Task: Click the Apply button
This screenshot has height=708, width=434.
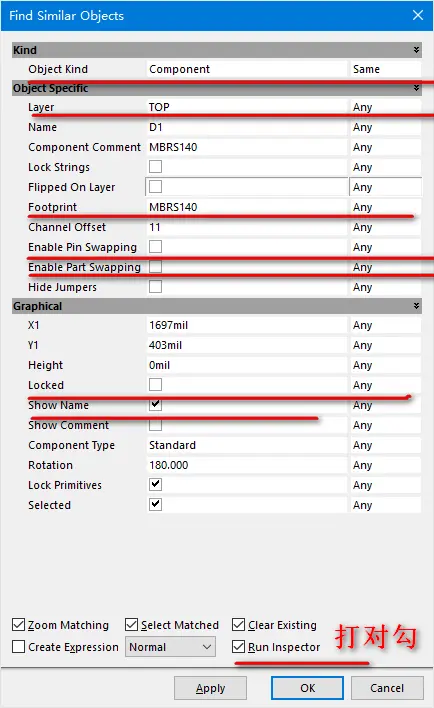Action: click(x=210, y=688)
